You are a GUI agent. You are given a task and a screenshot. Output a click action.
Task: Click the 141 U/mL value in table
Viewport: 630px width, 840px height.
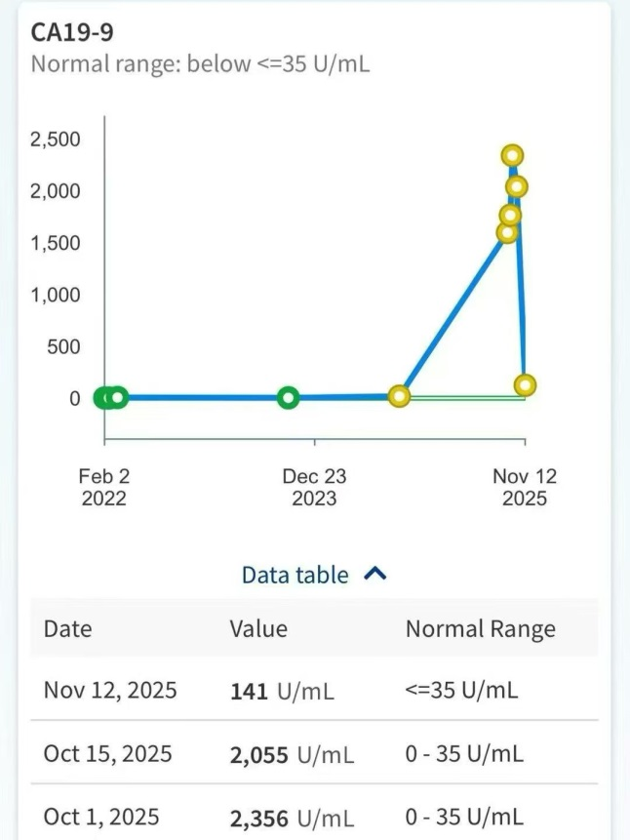click(282, 692)
